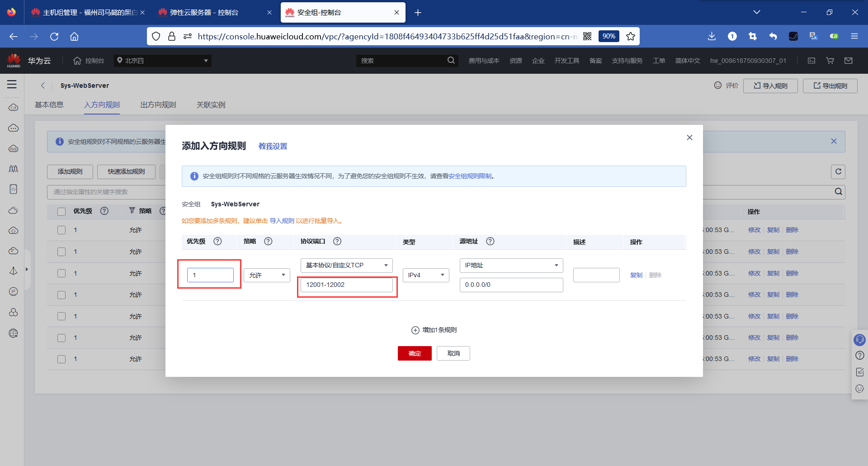Switch to 出方向规则 tab

coord(158,105)
